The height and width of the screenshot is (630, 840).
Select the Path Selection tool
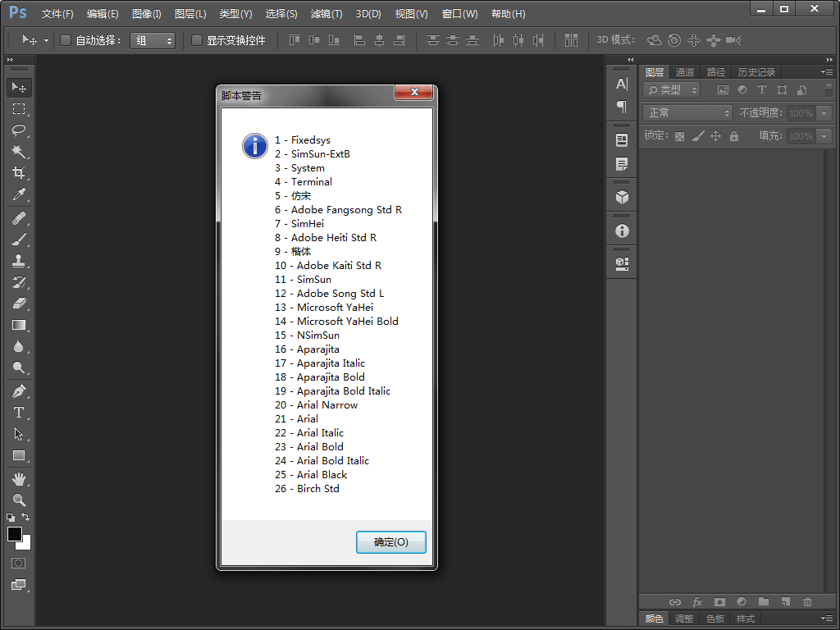19,434
